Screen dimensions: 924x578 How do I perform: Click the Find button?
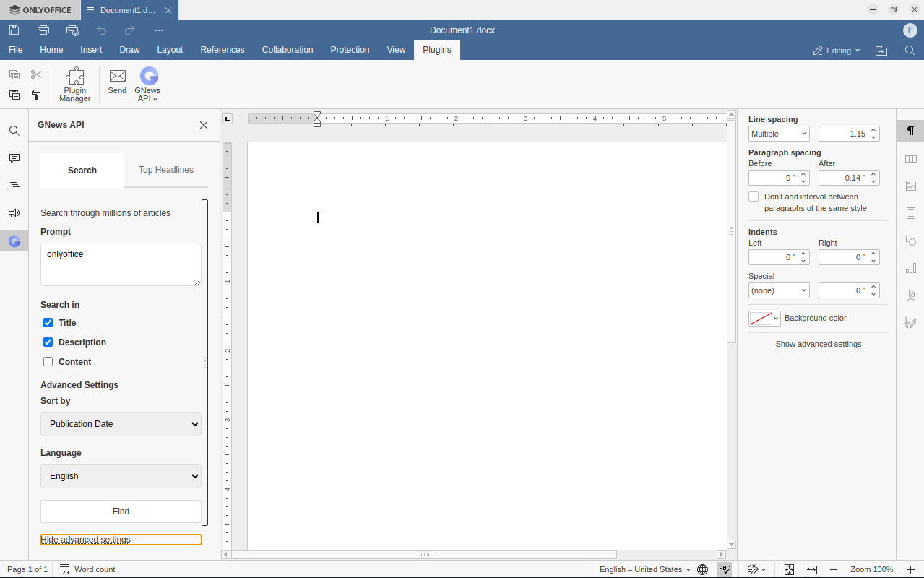tap(121, 512)
